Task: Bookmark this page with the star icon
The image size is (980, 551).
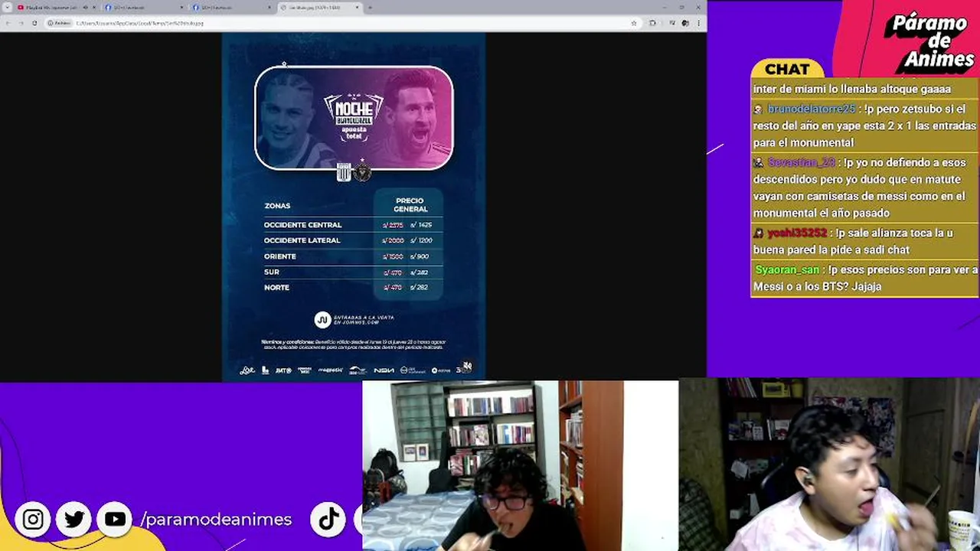Action: [634, 23]
